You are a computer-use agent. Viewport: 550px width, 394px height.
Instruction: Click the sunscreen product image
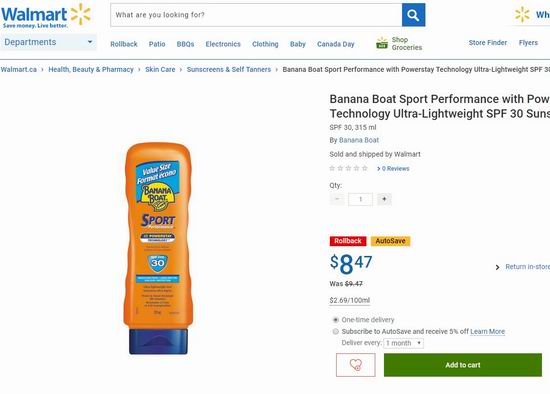tap(158, 248)
